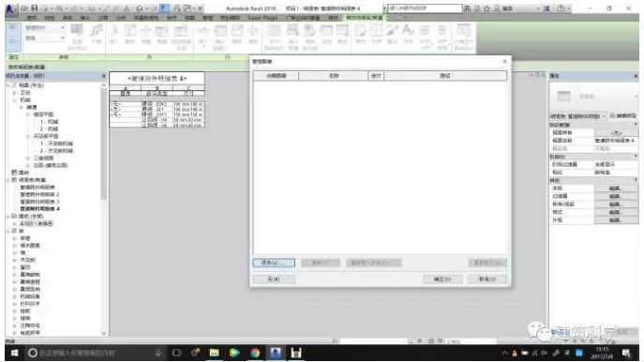
Task: Open the category dropdown on the ribbon
Action: [x=63, y=28]
